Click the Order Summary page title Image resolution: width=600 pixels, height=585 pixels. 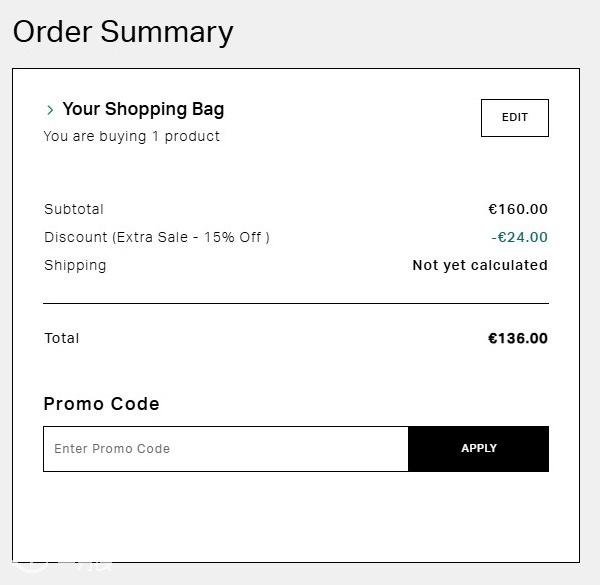[123, 33]
